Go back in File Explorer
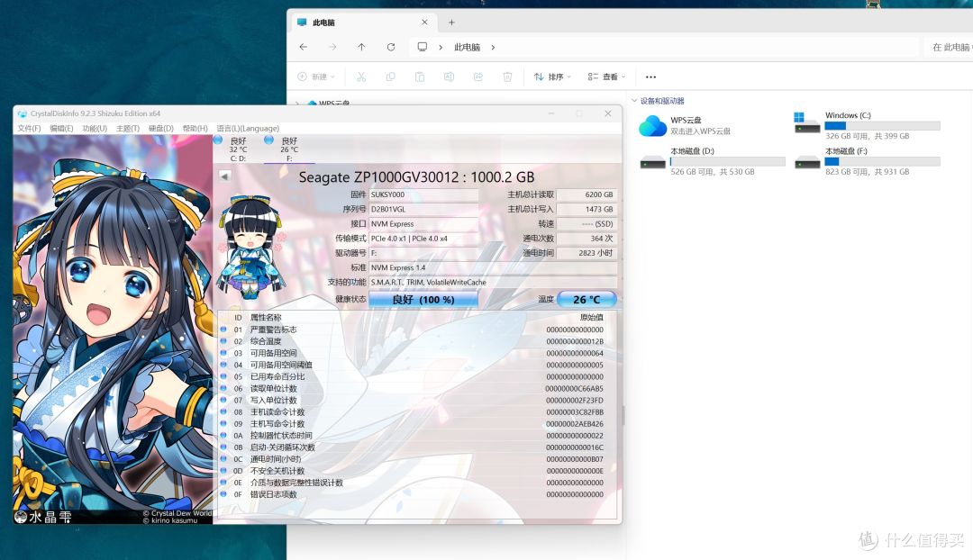The image size is (973, 560). pyautogui.click(x=304, y=47)
